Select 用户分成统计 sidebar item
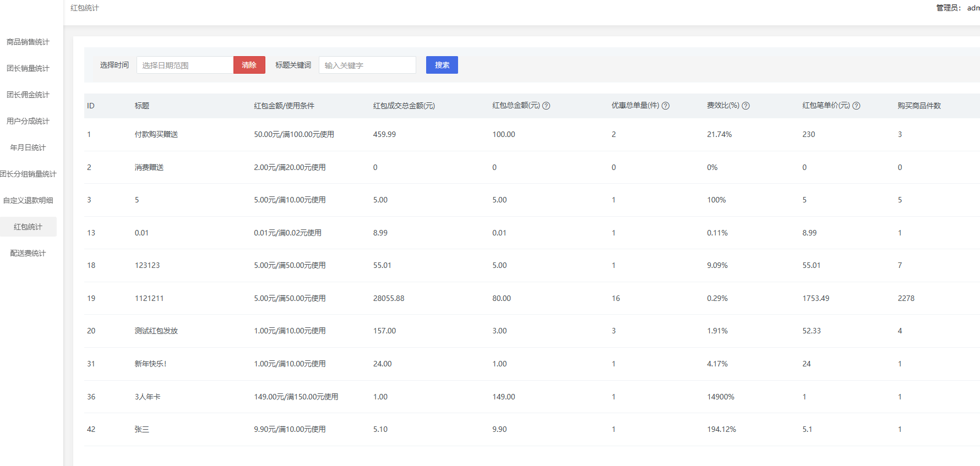The image size is (980, 466). (28, 121)
